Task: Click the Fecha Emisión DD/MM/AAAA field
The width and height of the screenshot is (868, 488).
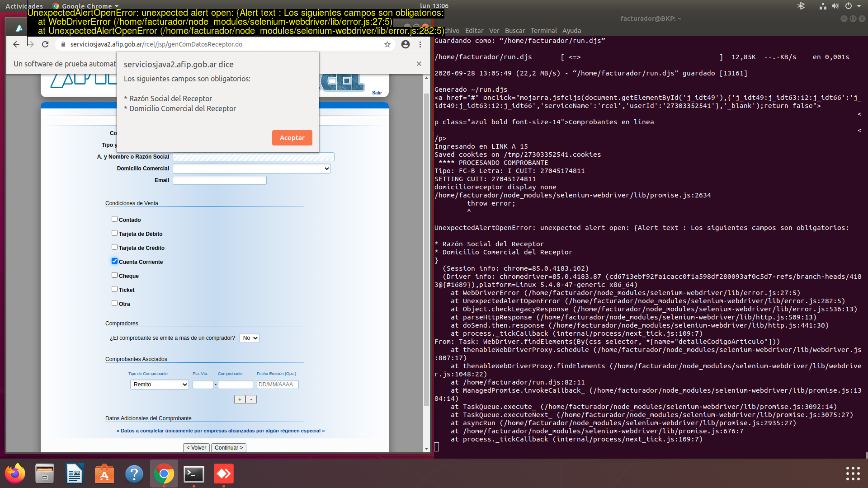Action: [x=278, y=385]
